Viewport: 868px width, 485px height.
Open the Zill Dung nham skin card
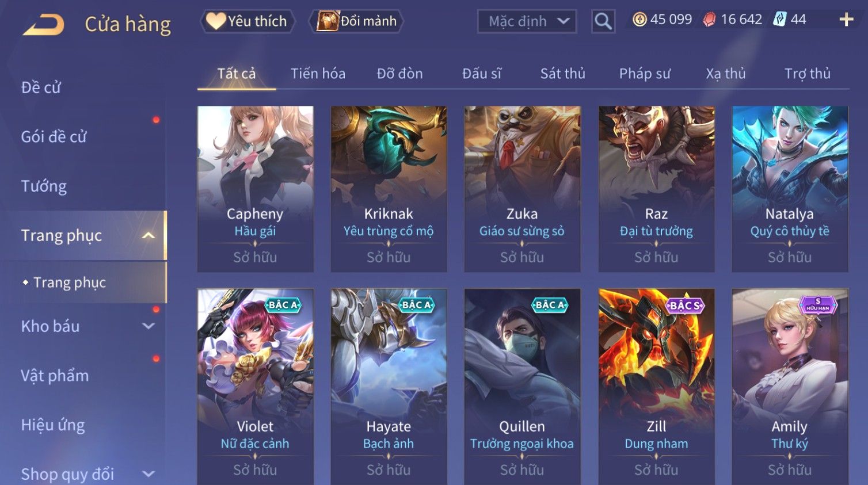click(656, 387)
